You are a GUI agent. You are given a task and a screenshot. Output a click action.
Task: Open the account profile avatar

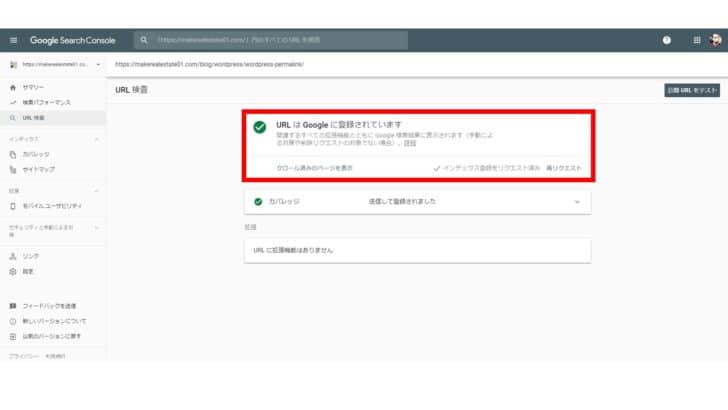coord(715,40)
